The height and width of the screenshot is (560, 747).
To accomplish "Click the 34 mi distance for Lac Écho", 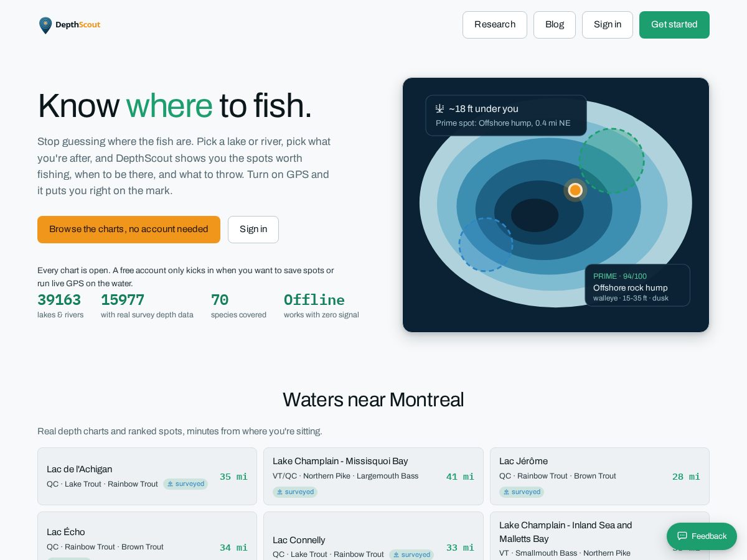I will tap(233, 548).
